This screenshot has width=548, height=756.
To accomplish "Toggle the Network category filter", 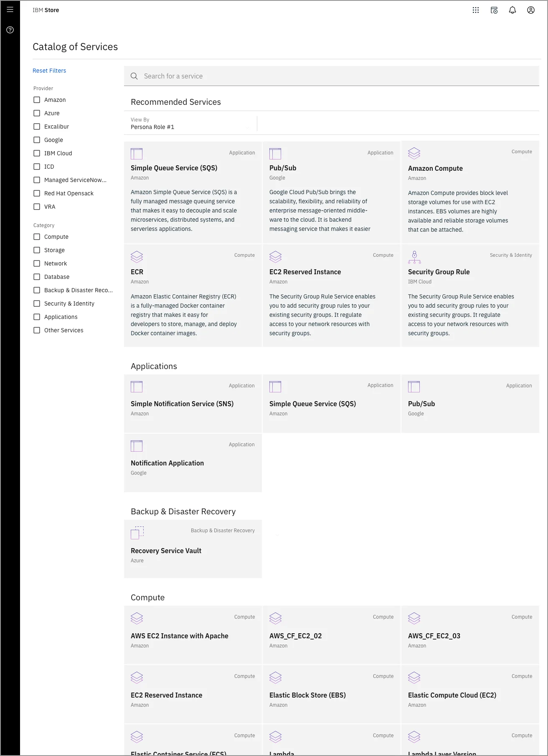I will [37, 263].
